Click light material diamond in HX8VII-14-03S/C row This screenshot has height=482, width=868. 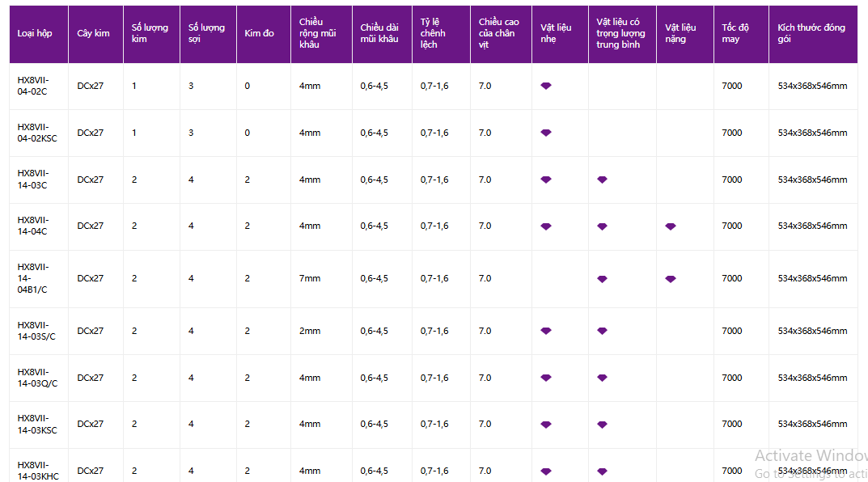point(546,331)
